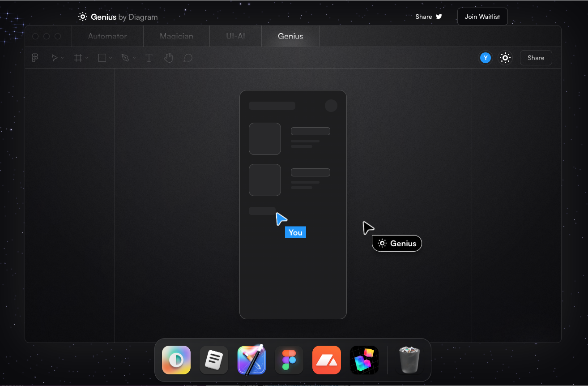
Task: Select the Pen tool
Action: (126, 58)
